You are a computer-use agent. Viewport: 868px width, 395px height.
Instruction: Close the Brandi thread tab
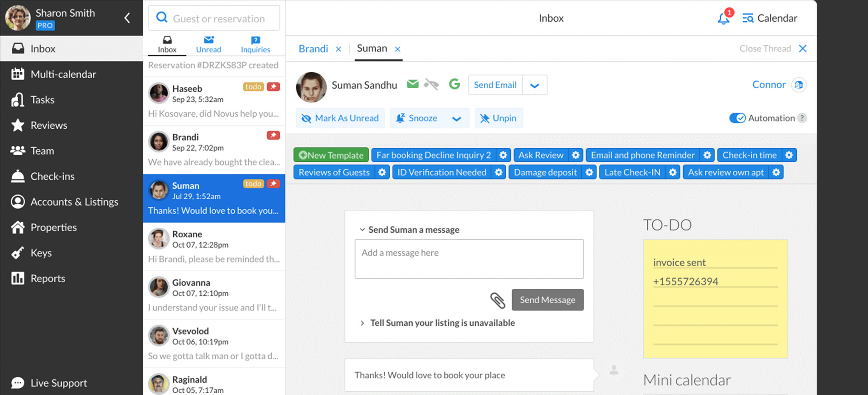pos(338,49)
